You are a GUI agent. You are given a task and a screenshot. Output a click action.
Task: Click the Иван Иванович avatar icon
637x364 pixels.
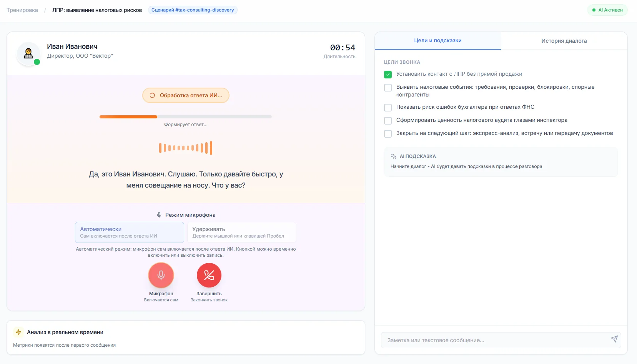[28, 53]
